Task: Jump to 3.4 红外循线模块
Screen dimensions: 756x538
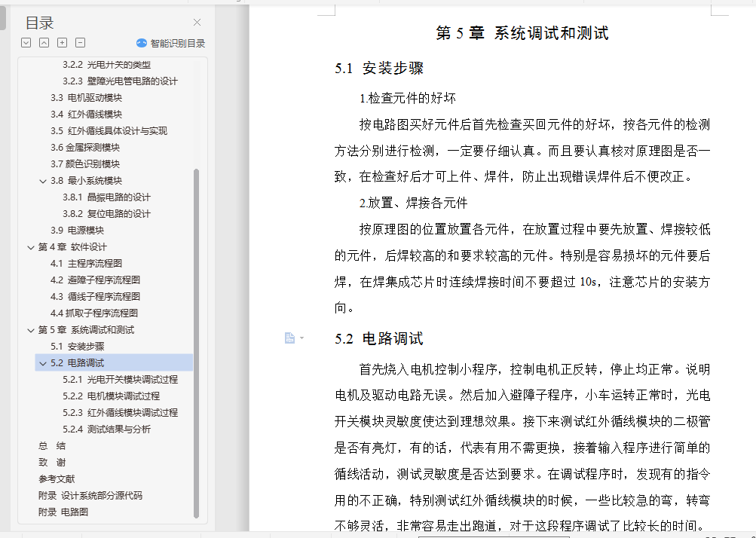Action: (87, 115)
